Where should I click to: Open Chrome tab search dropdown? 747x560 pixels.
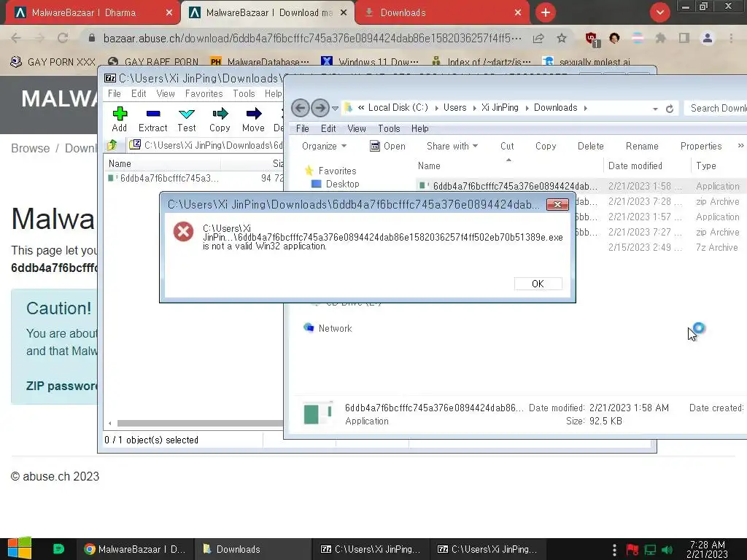tap(659, 12)
